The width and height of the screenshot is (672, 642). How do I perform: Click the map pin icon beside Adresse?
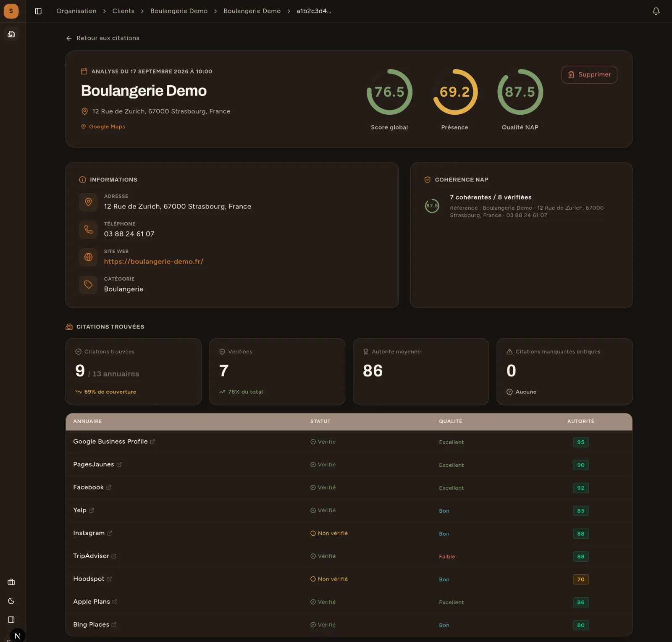point(88,202)
